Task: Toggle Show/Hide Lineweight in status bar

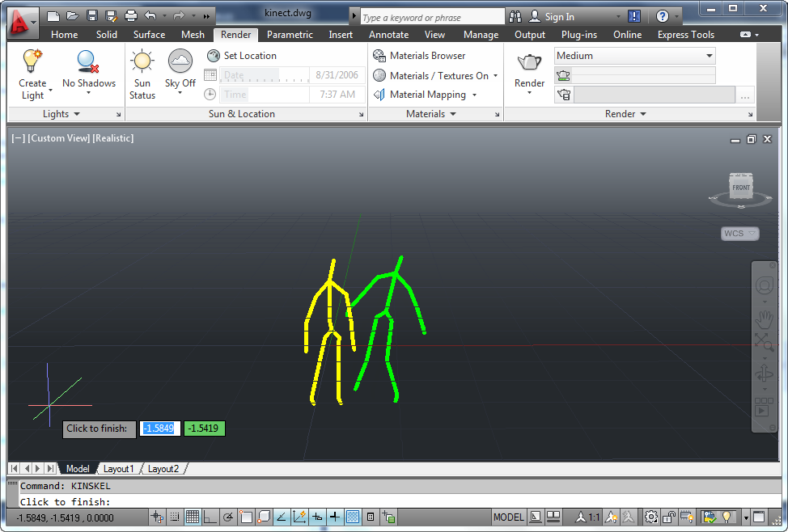Action: pyautogui.click(x=334, y=517)
